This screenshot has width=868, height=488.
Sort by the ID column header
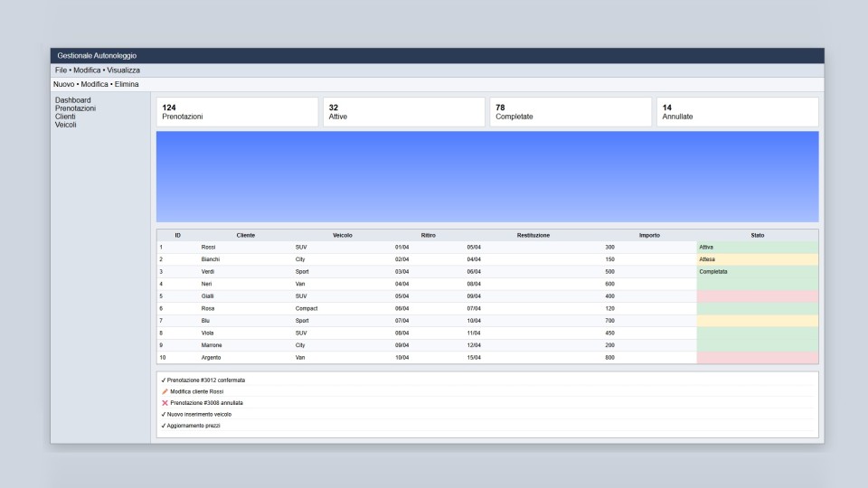point(178,235)
